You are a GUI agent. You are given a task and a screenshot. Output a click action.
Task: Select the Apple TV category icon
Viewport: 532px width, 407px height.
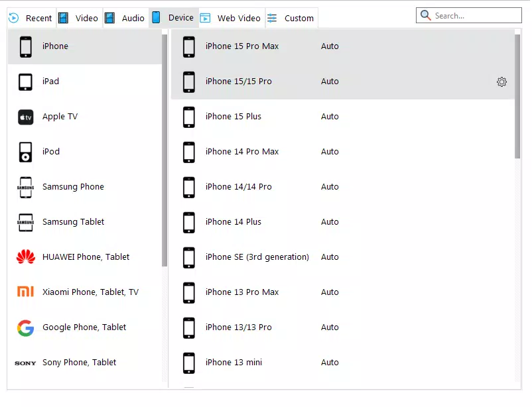tap(25, 117)
